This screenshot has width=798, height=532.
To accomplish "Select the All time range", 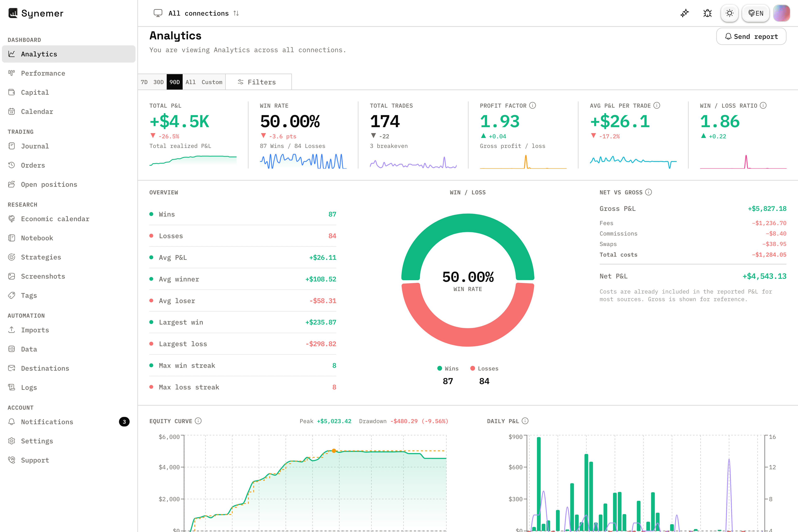I will [191, 82].
